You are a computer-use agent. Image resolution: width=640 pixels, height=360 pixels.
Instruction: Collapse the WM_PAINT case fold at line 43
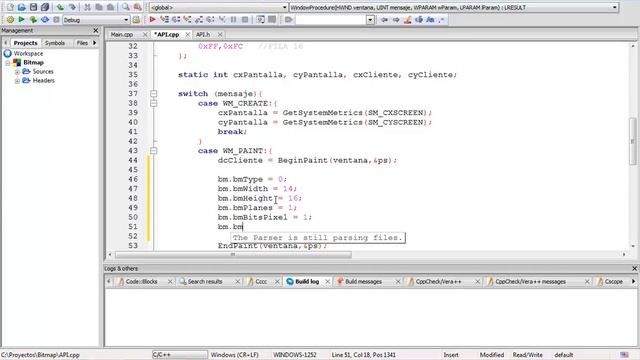point(153,151)
